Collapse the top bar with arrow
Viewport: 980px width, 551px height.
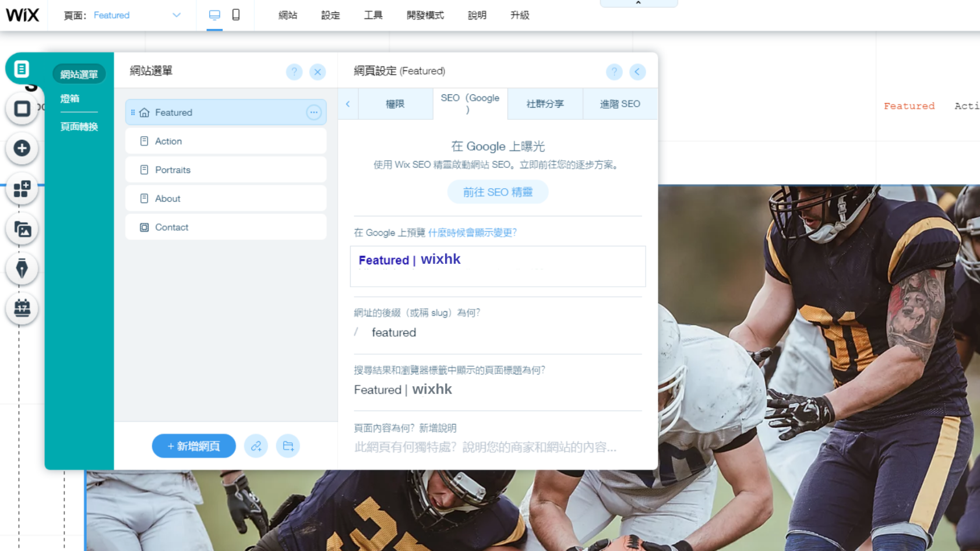pyautogui.click(x=639, y=3)
